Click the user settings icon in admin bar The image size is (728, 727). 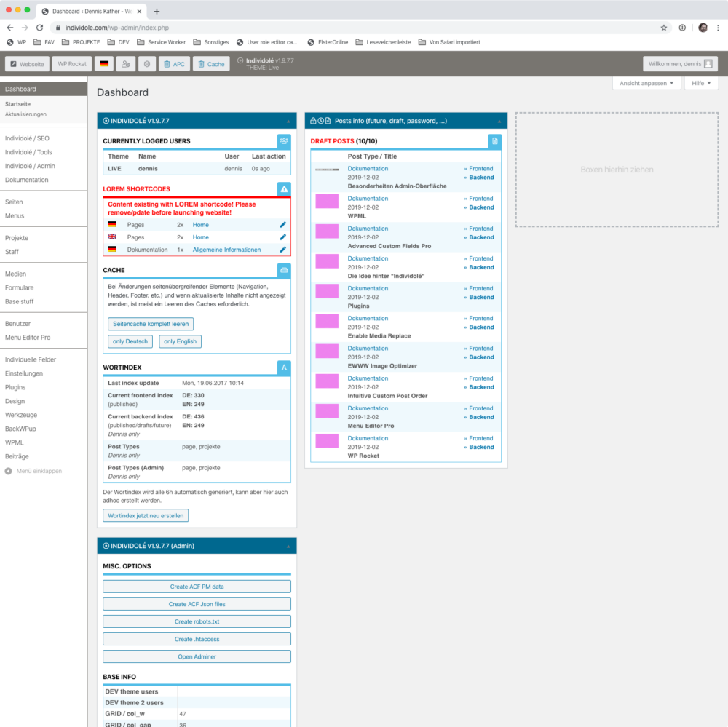pyautogui.click(x=126, y=64)
